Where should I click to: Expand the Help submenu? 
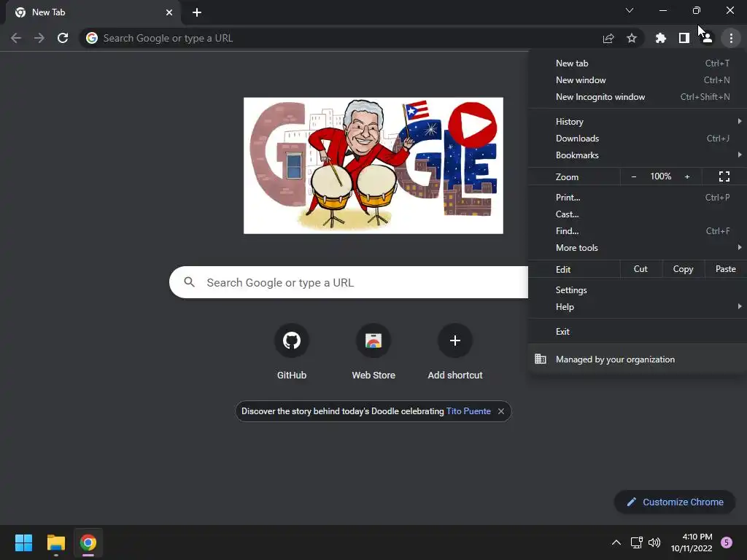tap(638, 307)
